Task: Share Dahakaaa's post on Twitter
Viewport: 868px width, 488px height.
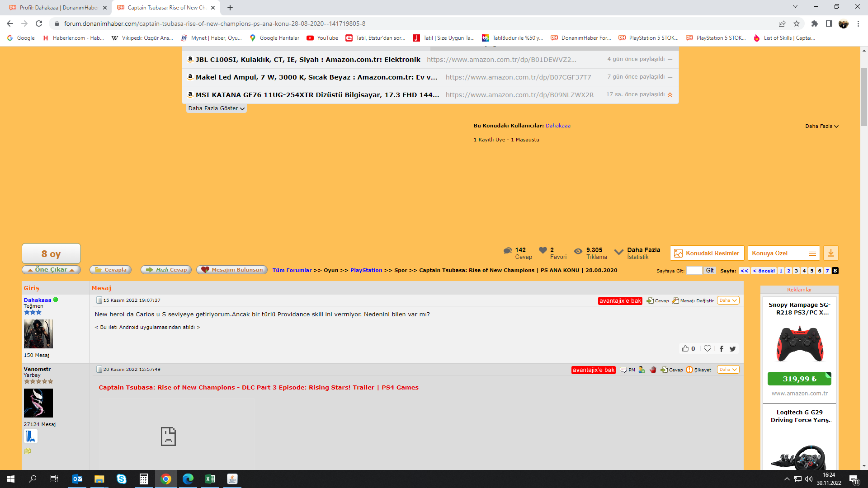Action: point(733,349)
